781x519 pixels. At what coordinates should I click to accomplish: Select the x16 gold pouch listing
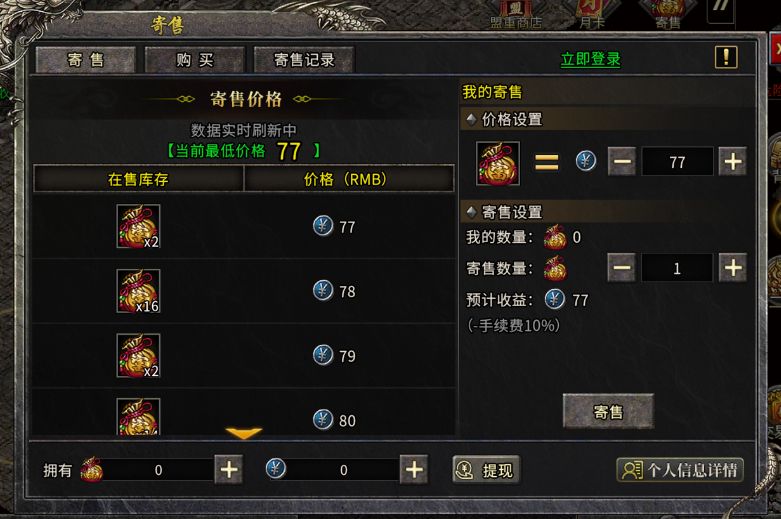pyautogui.click(x=138, y=291)
